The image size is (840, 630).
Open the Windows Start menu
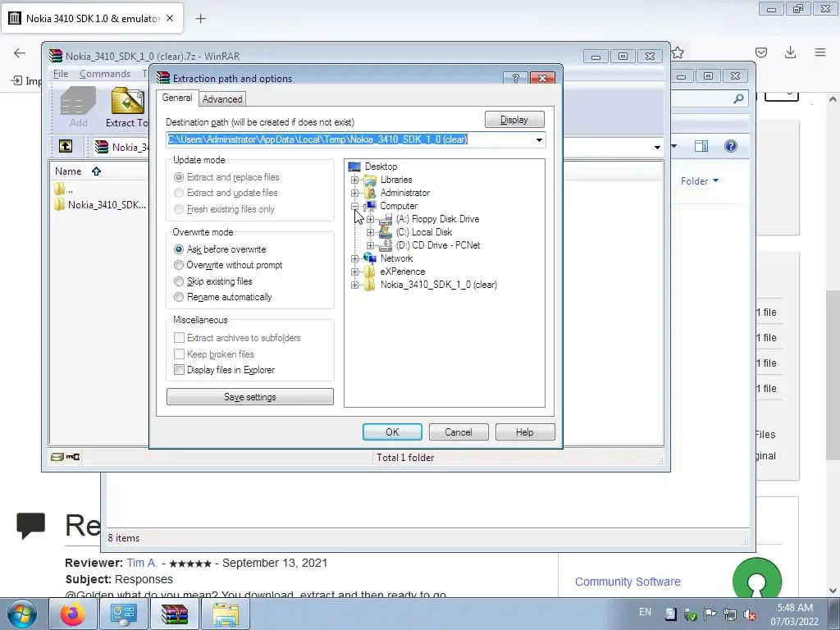pyautogui.click(x=22, y=614)
